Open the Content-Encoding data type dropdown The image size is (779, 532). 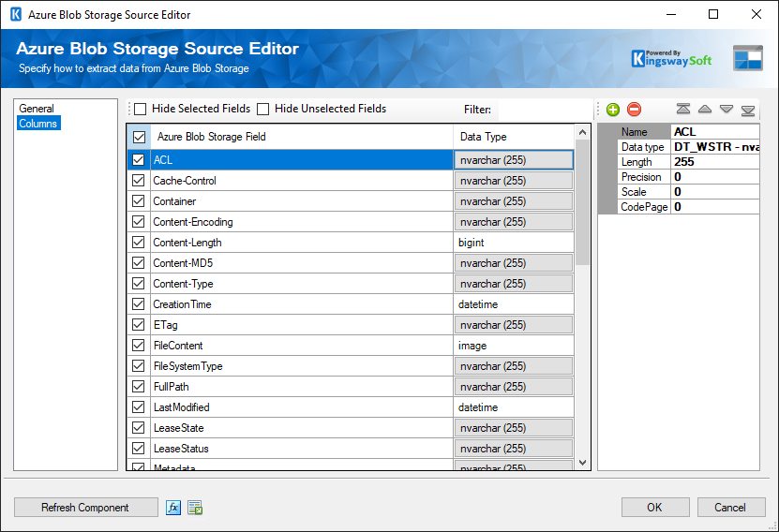(514, 222)
